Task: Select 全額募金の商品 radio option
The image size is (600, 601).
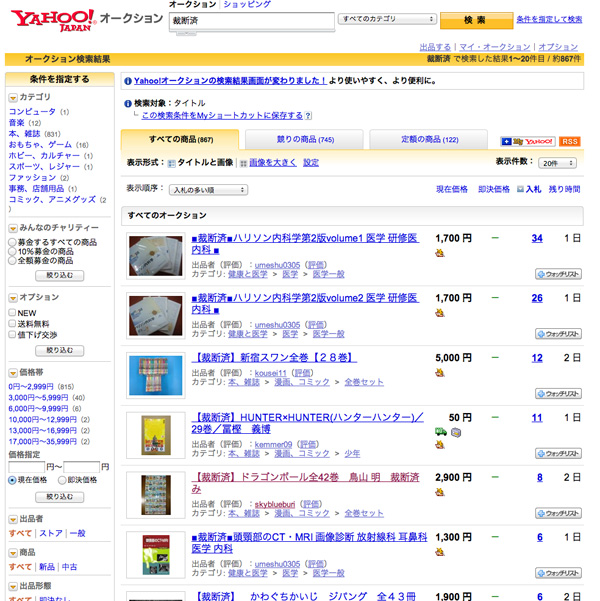Action: pyautogui.click(x=12, y=261)
